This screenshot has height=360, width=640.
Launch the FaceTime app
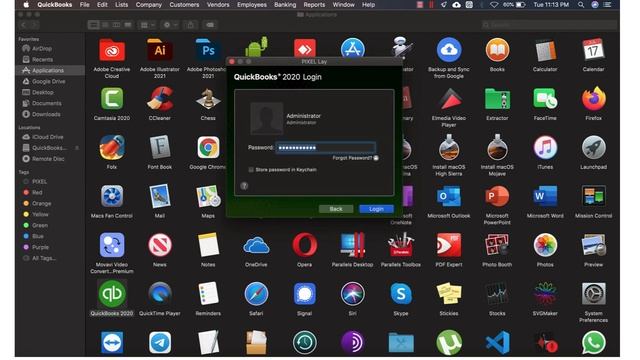[x=545, y=99]
